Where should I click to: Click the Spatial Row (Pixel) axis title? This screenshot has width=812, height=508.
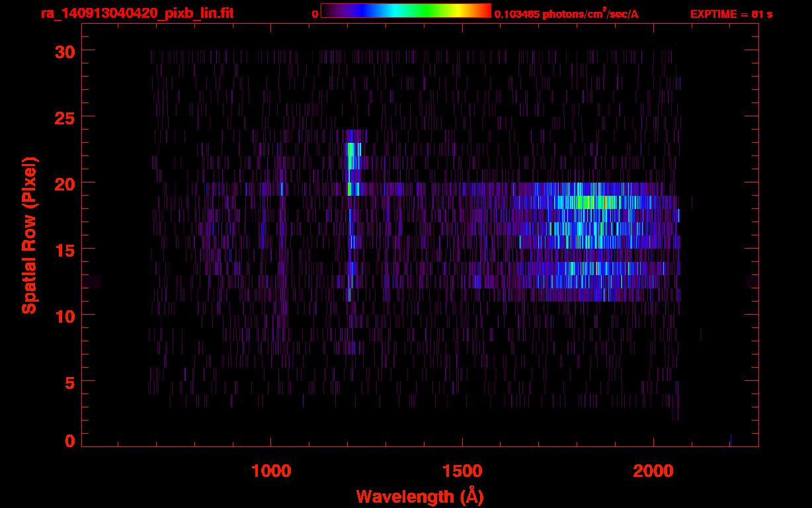coord(30,235)
